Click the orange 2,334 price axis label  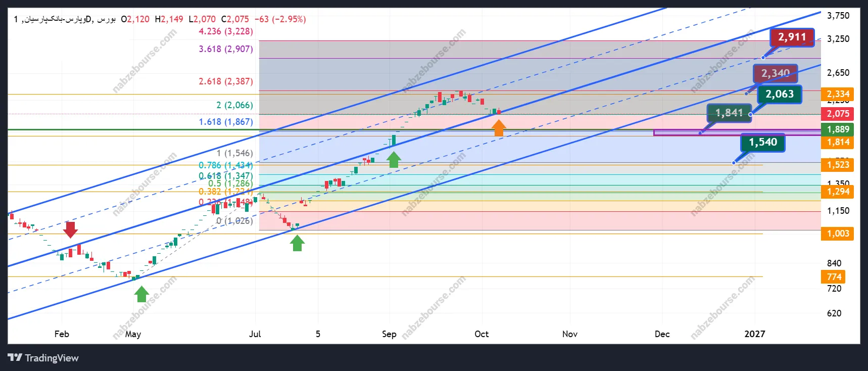coord(838,94)
